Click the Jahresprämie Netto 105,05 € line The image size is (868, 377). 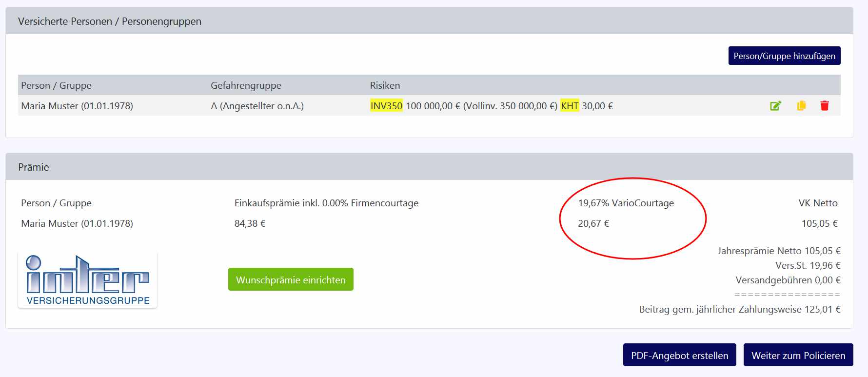click(x=779, y=251)
